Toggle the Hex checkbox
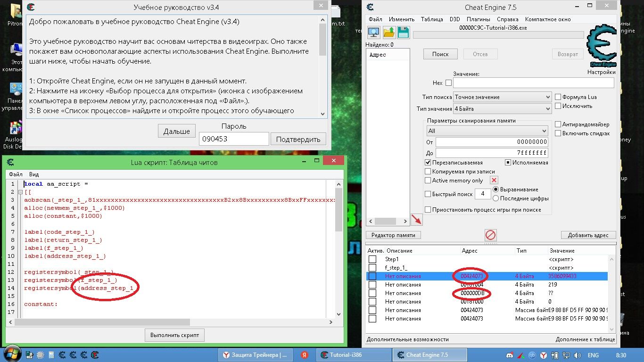Image resolution: width=644 pixels, height=362 pixels. tap(448, 83)
